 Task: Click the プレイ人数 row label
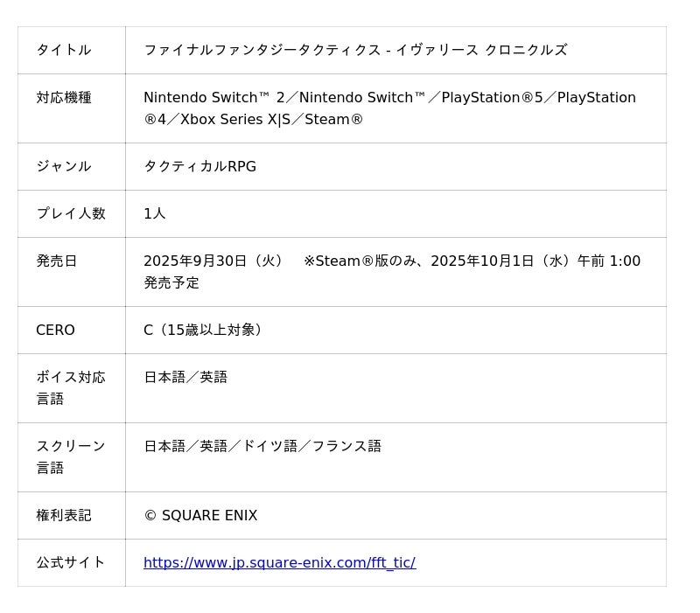pyautogui.click(x=70, y=213)
